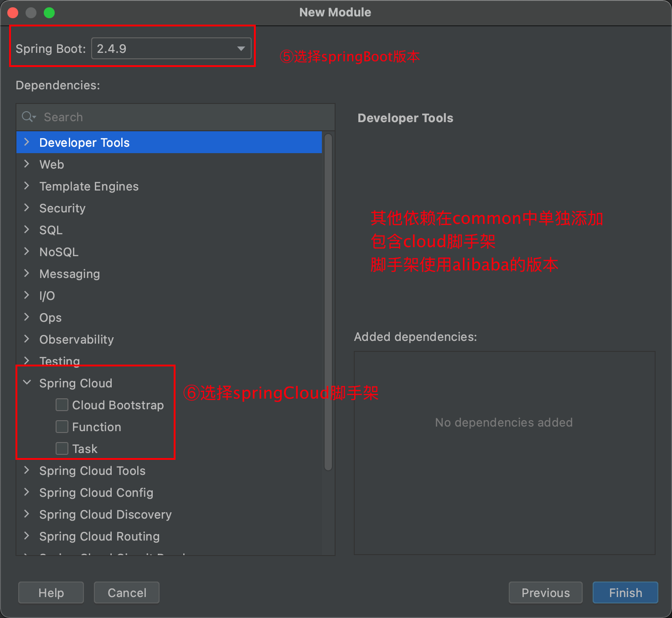This screenshot has height=618, width=672.
Task: Open search options via the magnifier icon
Action: (x=28, y=117)
